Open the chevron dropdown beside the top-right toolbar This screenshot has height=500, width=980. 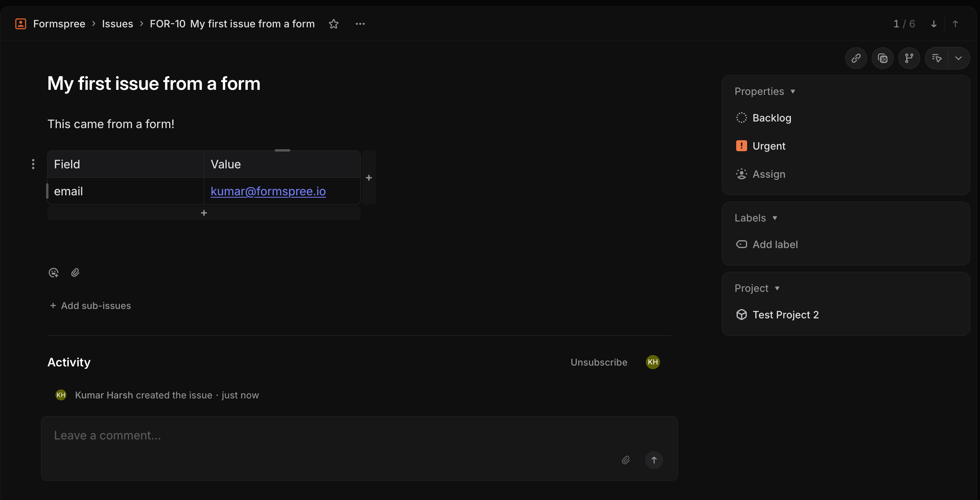click(958, 58)
